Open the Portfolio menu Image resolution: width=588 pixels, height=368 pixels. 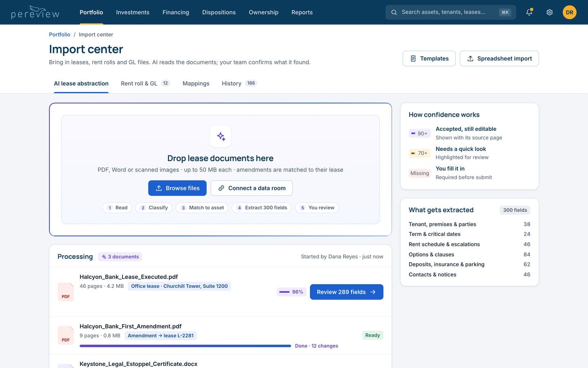pyautogui.click(x=91, y=12)
